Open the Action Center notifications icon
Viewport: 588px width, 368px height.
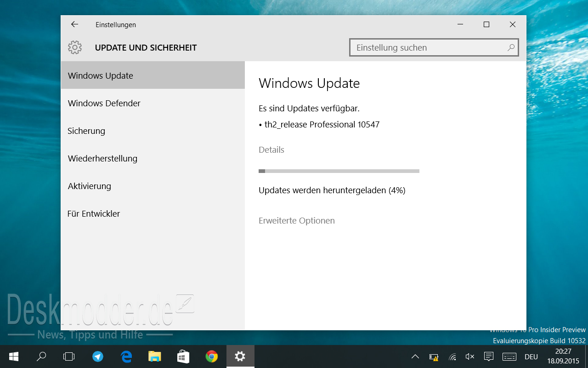[x=489, y=356]
